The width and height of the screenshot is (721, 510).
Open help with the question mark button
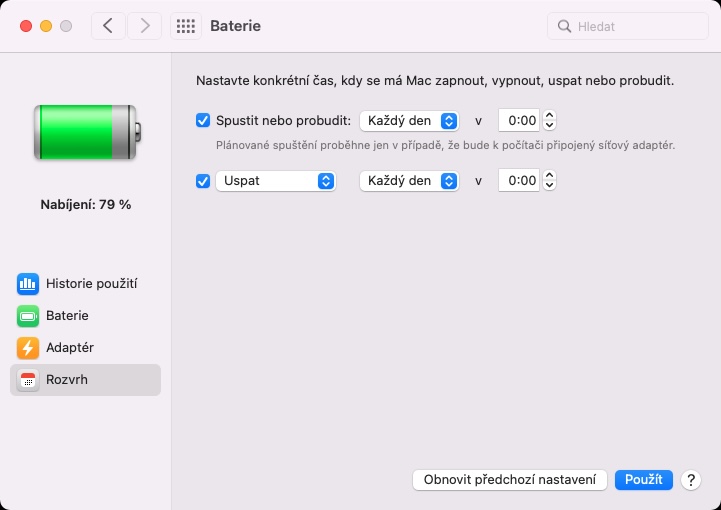[690, 480]
